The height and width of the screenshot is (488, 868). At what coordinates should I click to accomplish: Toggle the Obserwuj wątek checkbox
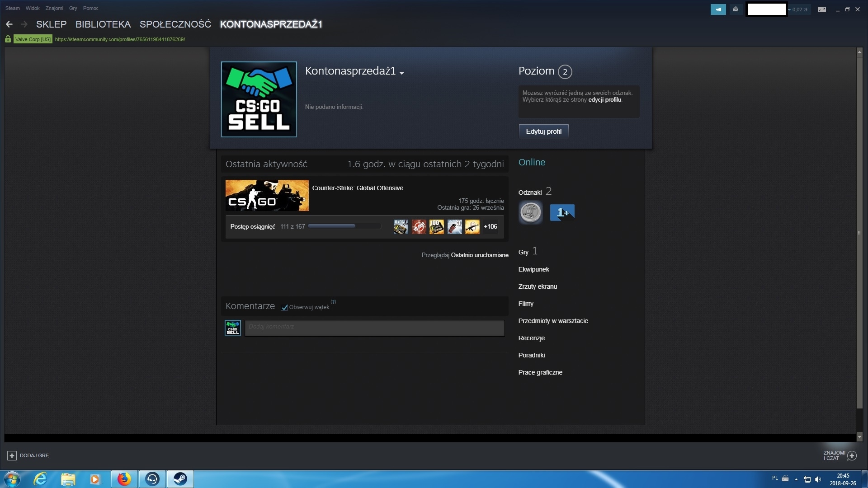coord(285,307)
